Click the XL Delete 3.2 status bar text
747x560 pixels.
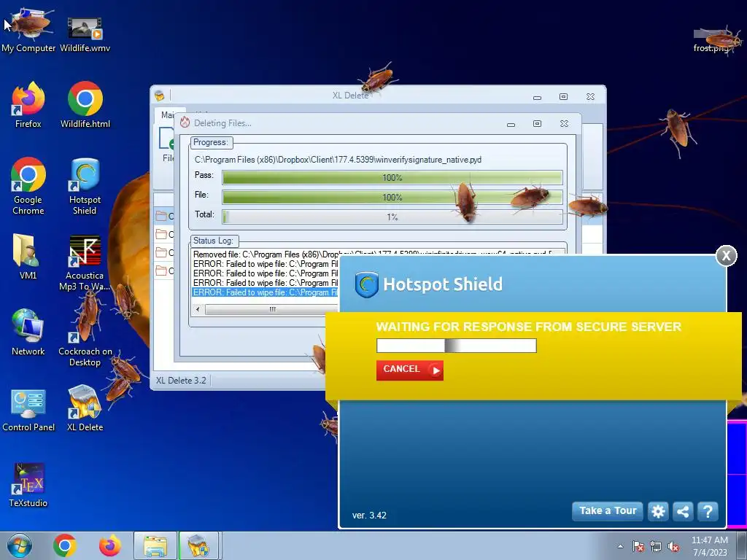click(181, 381)
